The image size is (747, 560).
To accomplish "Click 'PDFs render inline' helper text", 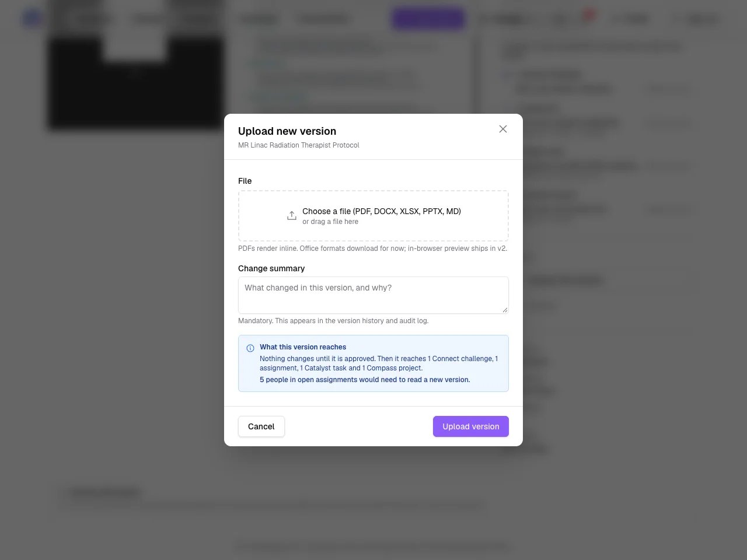I will (x=372, y=249).
